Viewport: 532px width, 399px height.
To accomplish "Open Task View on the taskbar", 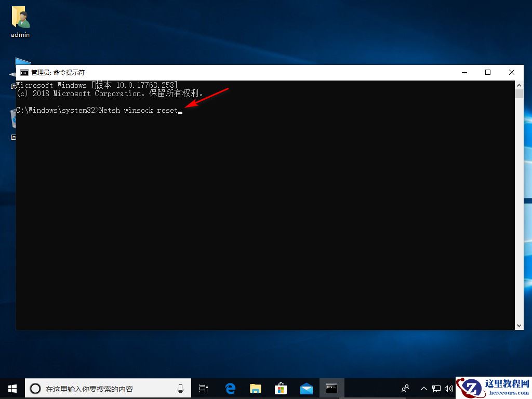I will coord(203,388).
